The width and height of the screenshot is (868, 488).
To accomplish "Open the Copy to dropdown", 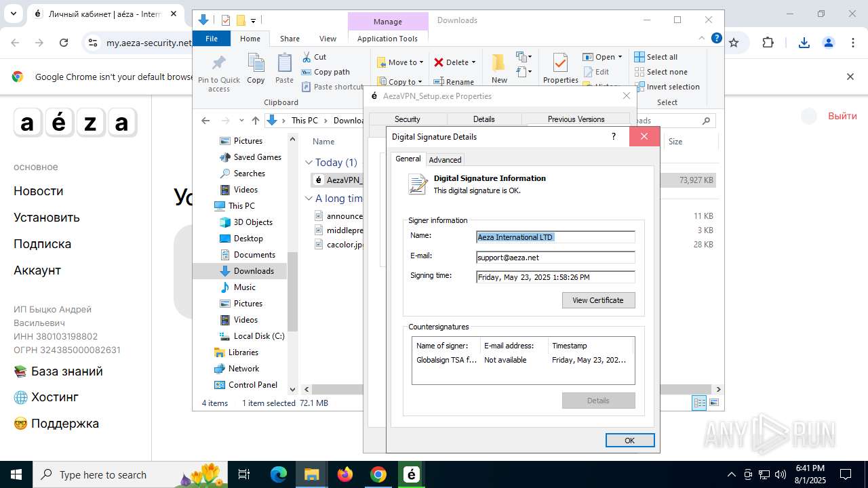I will pyautogui.click(x=400, y=82).
